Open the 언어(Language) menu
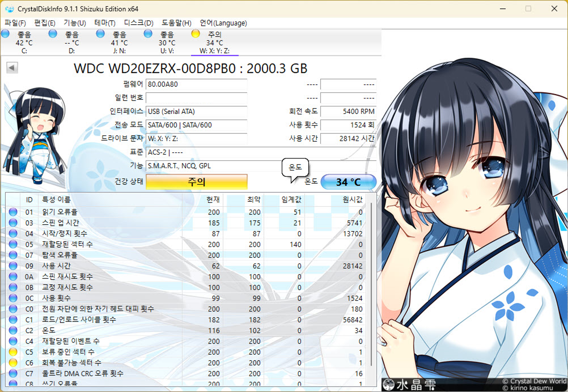This screenshot has width=568, height=392. [x=223, y=23]
